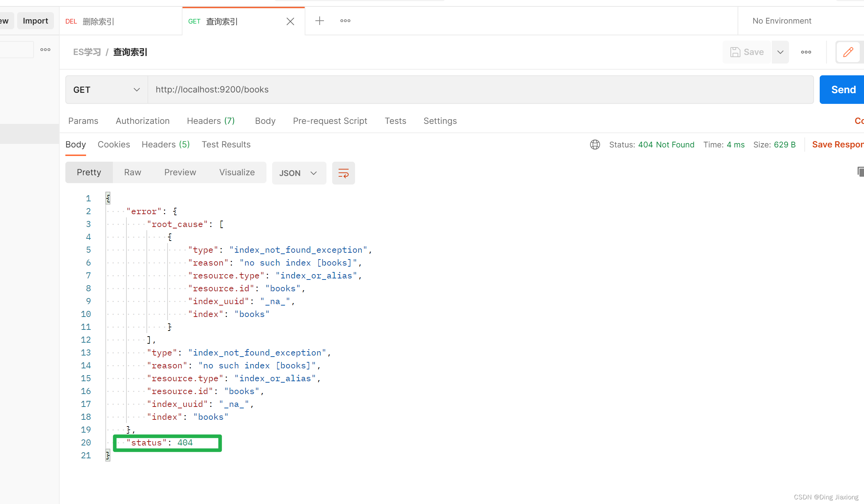Click line 17 "_na_" value

[x=234, y=404]
